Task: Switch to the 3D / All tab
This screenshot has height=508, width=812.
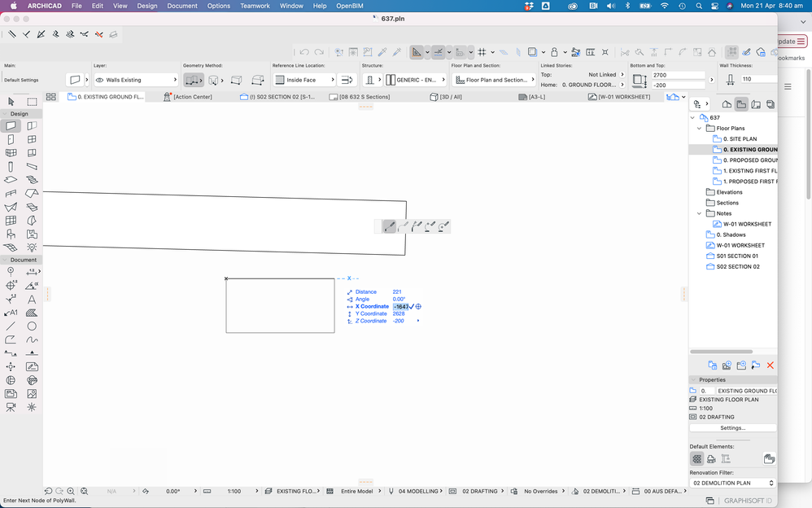Action: point(446,97)
